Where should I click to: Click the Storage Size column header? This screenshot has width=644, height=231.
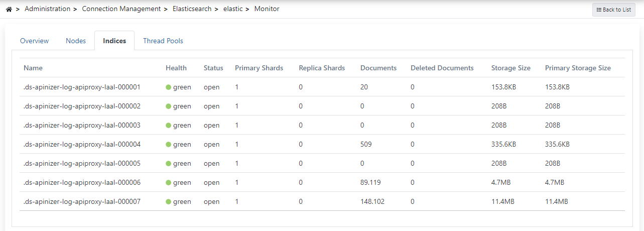pos(510,68)
